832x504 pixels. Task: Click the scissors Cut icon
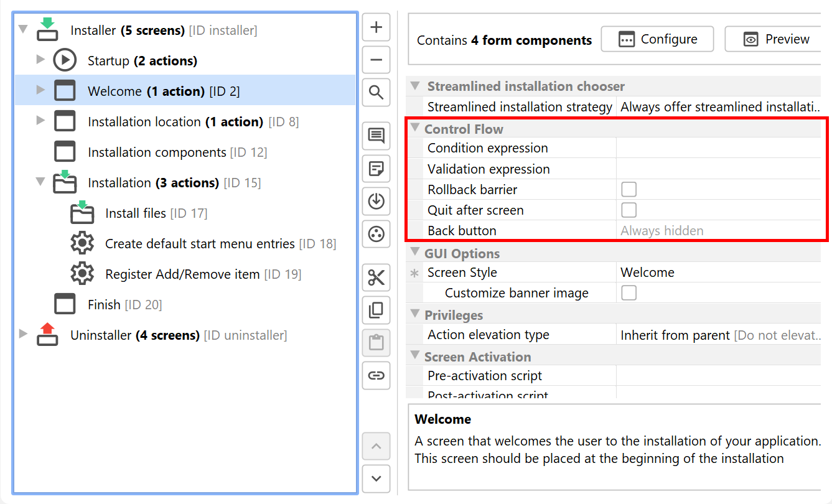coord(376,278)
